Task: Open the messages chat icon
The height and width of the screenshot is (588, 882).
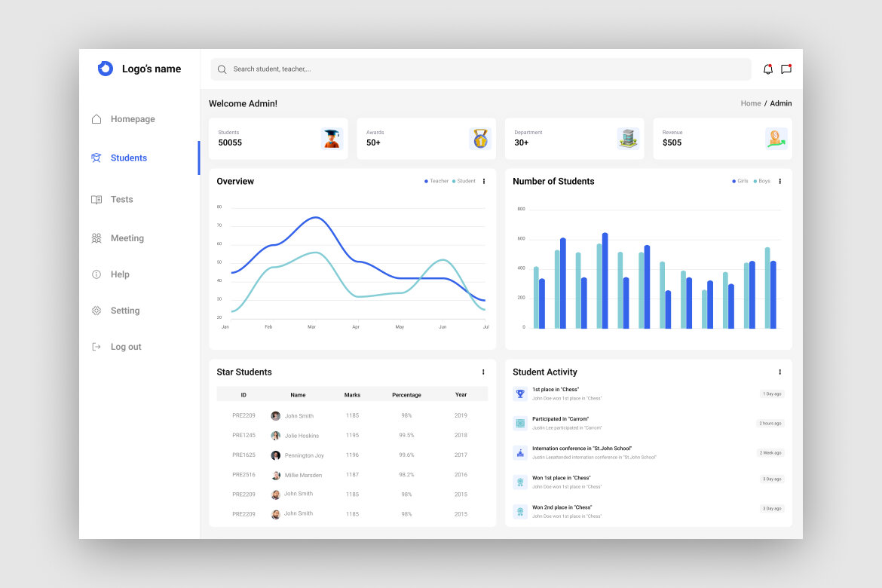Action: tap(786, 69)
